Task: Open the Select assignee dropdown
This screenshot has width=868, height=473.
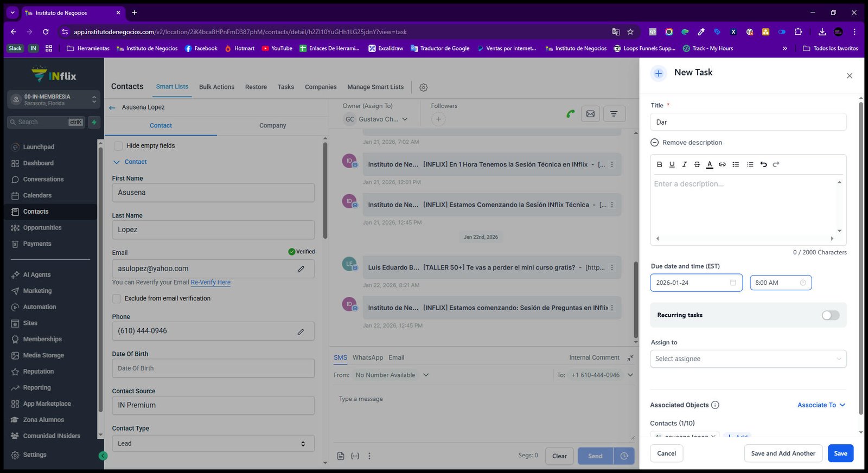Action: point(748,359)
